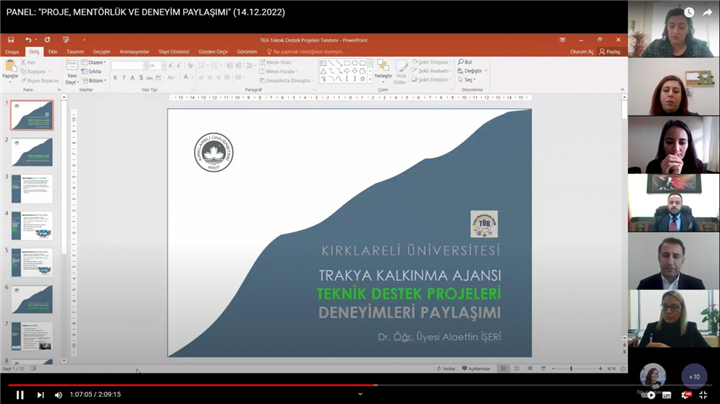This screenshot has width=720, height=404.
Task: Open the Değiştir replace dropdown
Action: [x=472, y=71]
